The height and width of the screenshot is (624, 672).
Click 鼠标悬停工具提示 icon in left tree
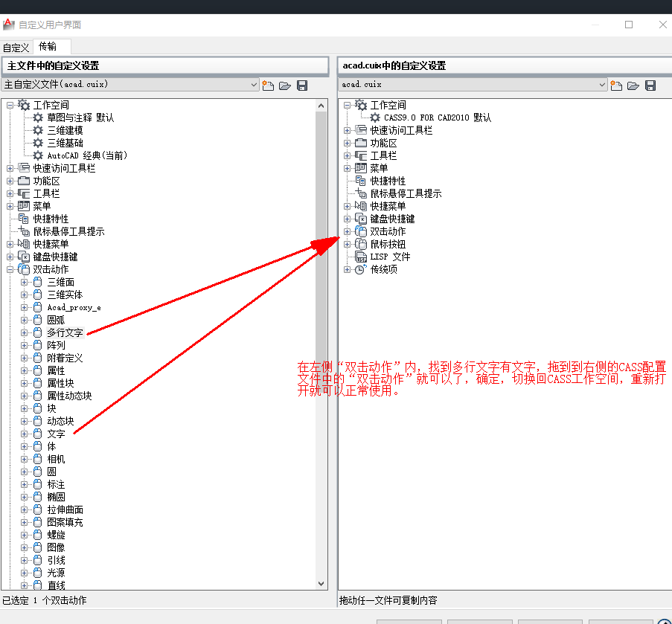point(24,231)
